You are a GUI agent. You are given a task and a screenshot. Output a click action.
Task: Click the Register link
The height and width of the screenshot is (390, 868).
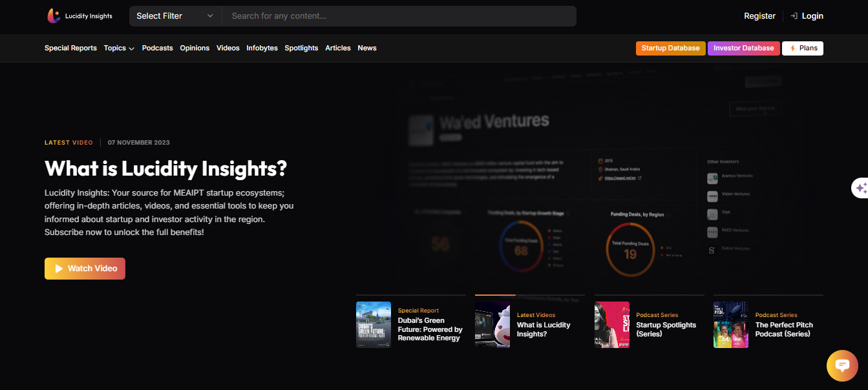[759, 16]
